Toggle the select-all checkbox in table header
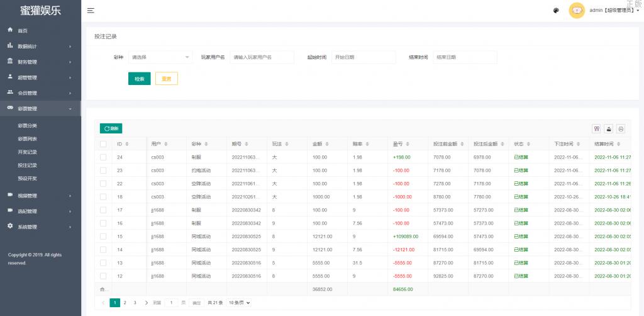The width and height of the screenshot is (644, 316). click(x=103, y=144)
